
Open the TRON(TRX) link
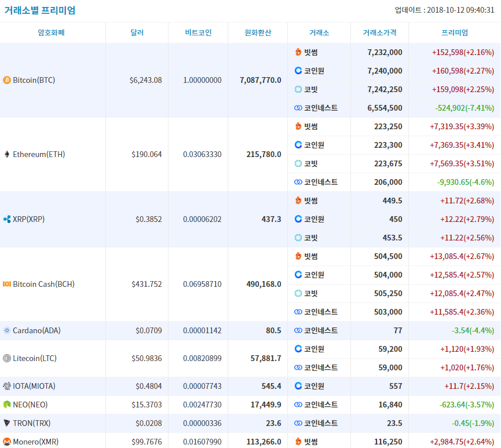pos(32,423)
